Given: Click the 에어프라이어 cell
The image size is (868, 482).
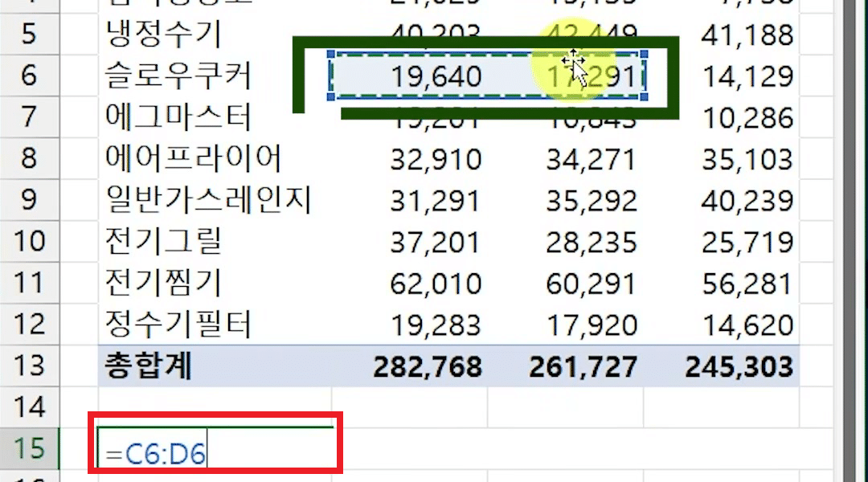Looking at the screenshot, I should coord(215,158).
